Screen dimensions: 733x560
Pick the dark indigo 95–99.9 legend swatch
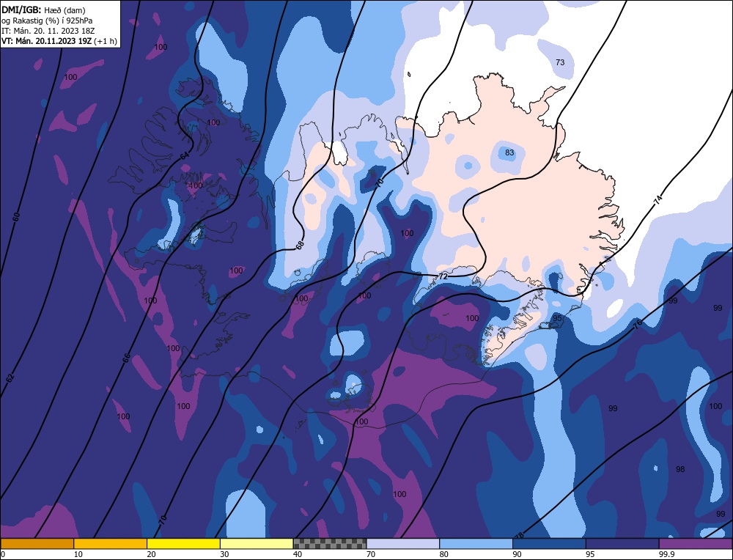click(622, 544)
